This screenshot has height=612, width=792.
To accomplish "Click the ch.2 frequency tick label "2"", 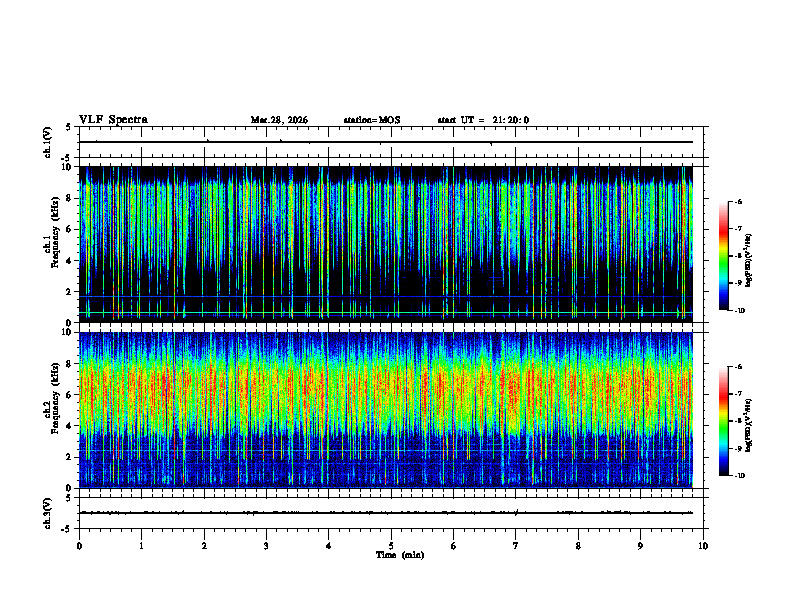I will (x=69, y=457).
